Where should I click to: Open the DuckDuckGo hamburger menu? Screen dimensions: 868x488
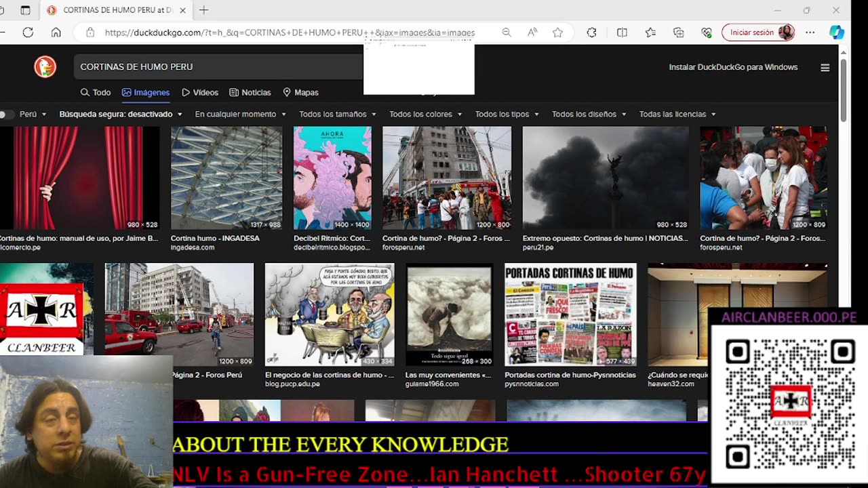(825, 67)
